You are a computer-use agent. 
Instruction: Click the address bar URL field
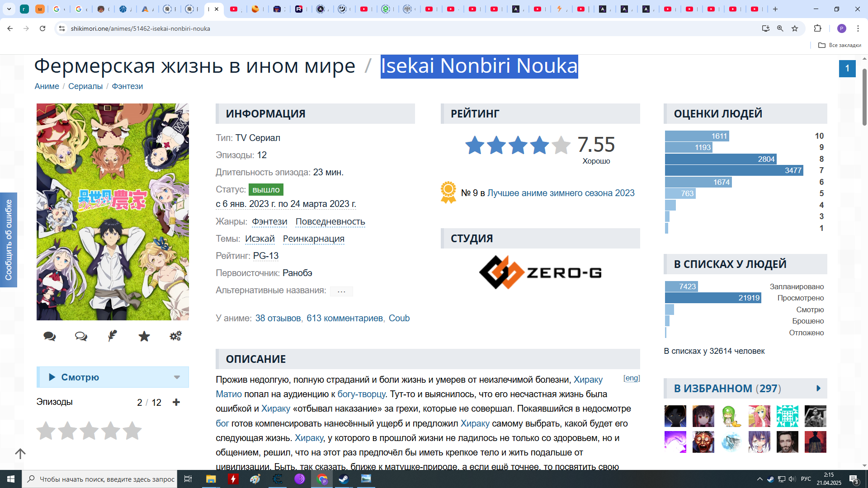(x=407, y=28)
